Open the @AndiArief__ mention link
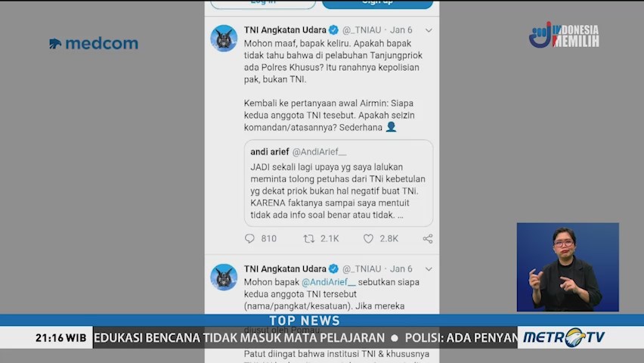Viewport: 644px width, 363px height. [x=329, y=282]
